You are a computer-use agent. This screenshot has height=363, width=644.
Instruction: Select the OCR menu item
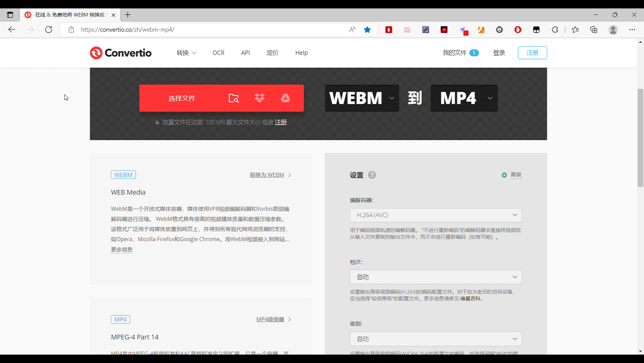(218, 53)
